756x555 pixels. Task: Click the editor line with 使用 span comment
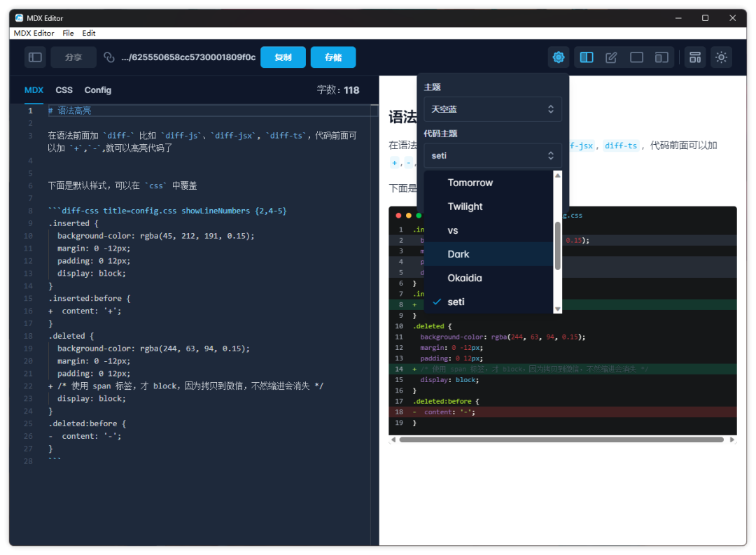[x=185, y=386]
